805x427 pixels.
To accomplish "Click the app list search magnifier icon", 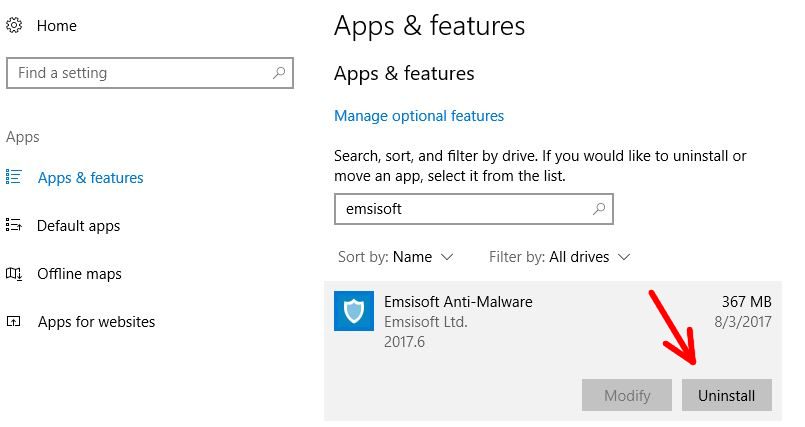I will (599, 209).
